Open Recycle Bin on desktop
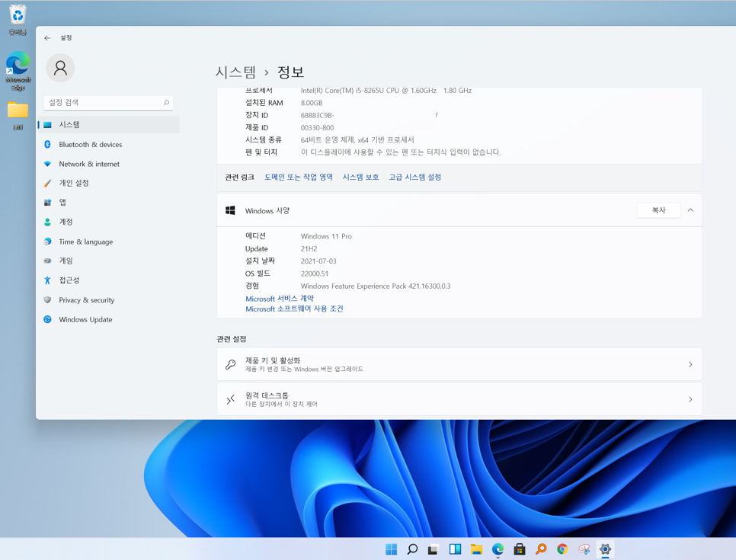The image size is (736, 560). [18, 20]
